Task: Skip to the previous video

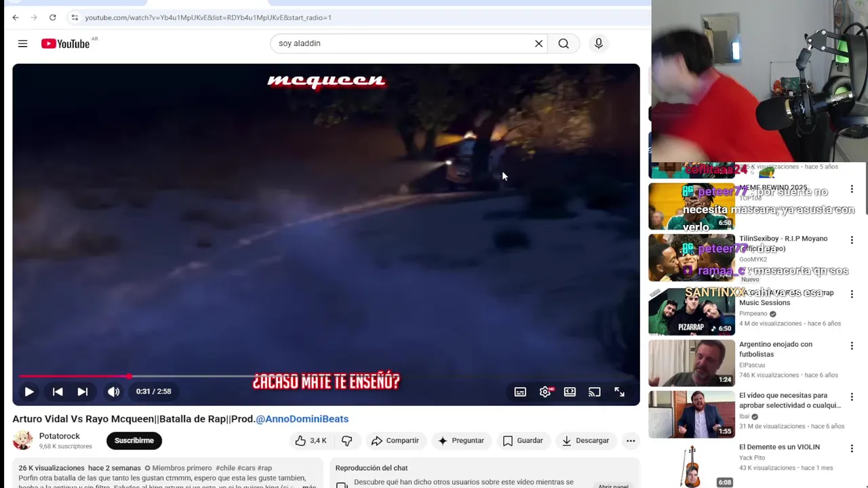Action: (58, 392)
